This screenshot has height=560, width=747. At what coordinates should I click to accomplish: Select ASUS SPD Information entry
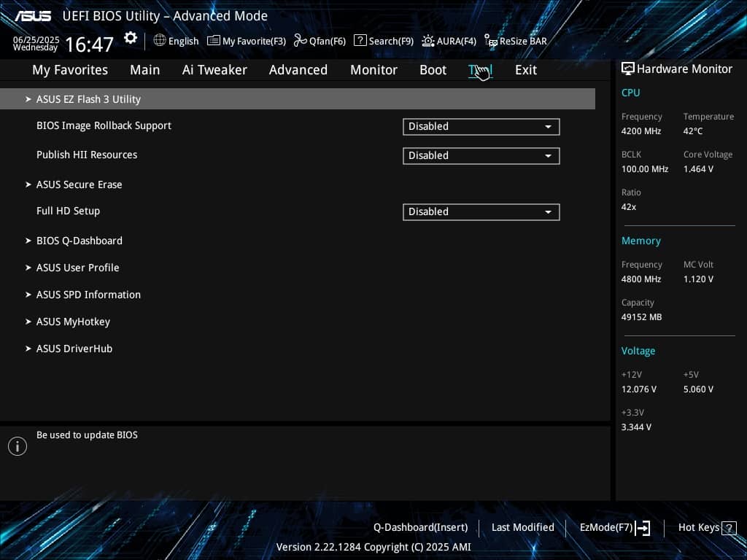[88, 295]
